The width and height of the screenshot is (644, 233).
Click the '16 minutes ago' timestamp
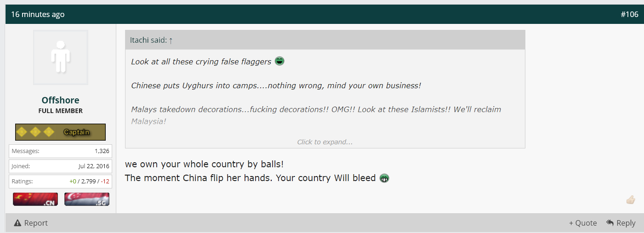tap(38, 14)
